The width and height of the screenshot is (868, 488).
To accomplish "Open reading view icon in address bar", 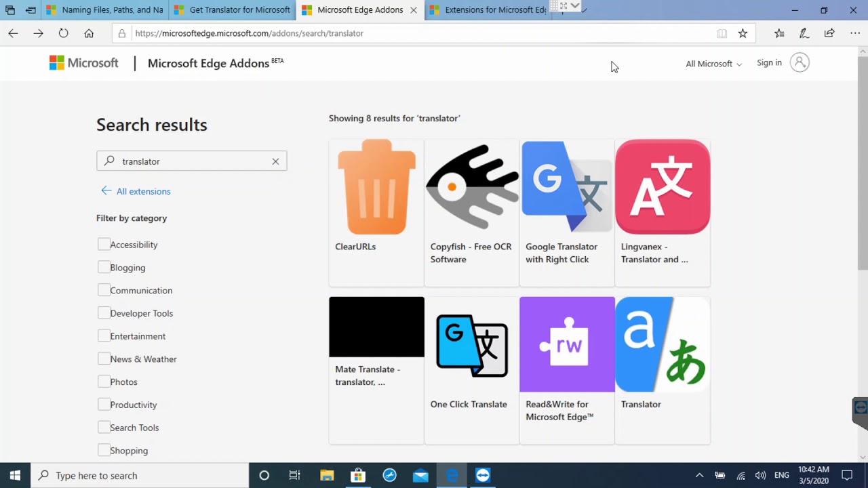I will click(x=722, y=33).
